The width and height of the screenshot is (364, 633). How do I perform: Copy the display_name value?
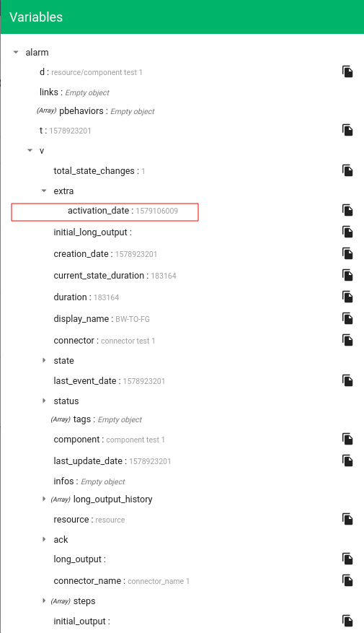[347, 318]
